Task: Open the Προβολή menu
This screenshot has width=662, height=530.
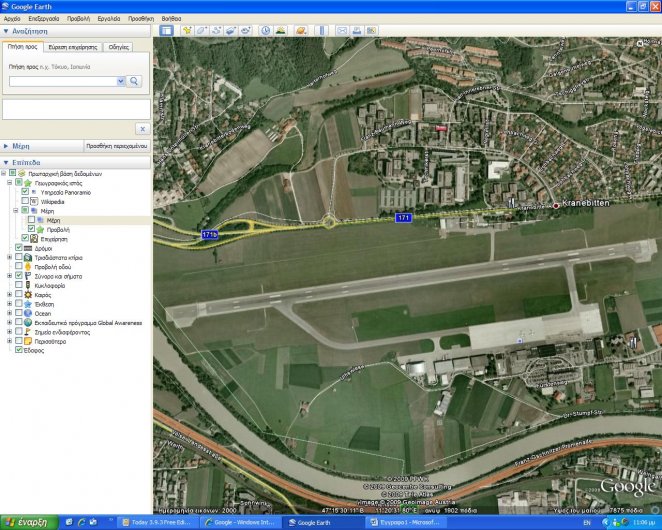Action: (x=78, y=19)
